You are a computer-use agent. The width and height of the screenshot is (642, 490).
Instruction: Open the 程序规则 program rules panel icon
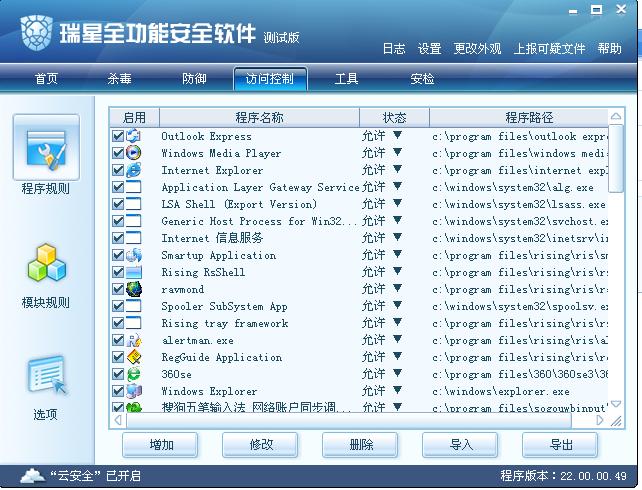click(x=46, y=147)
